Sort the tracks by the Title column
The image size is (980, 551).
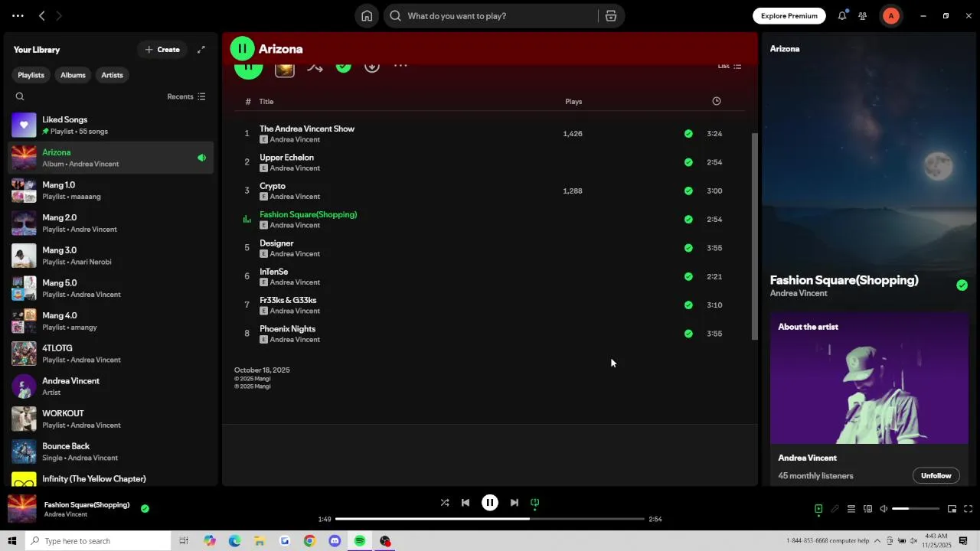[266, 102]
